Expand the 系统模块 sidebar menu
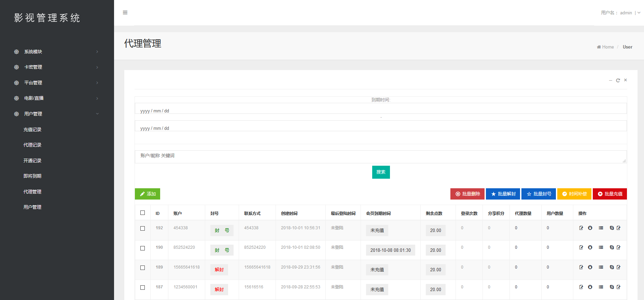The width and height of the screenshot is (644, 300). pyautogui.click(x=56, y=52)
